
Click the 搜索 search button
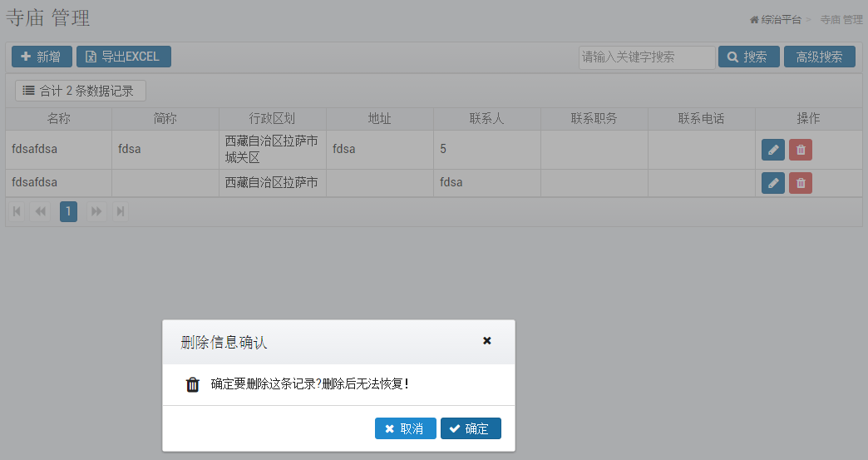click(748, 57)
